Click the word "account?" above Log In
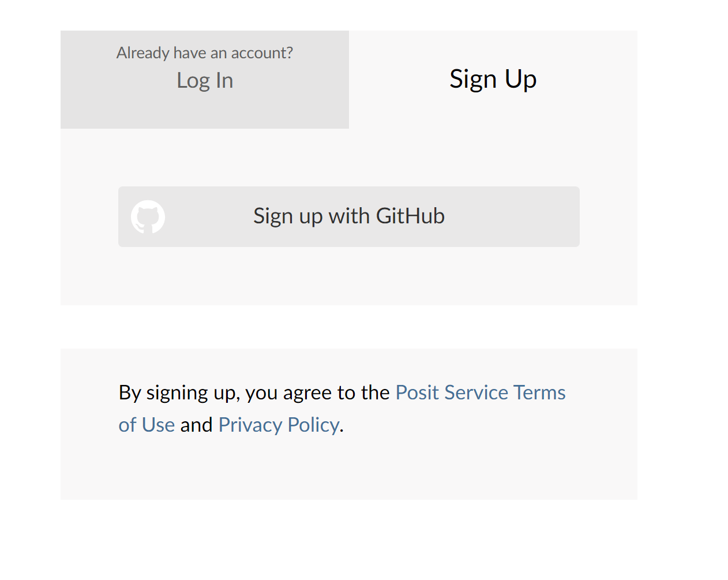728x580 pixels. click(262, 53)
